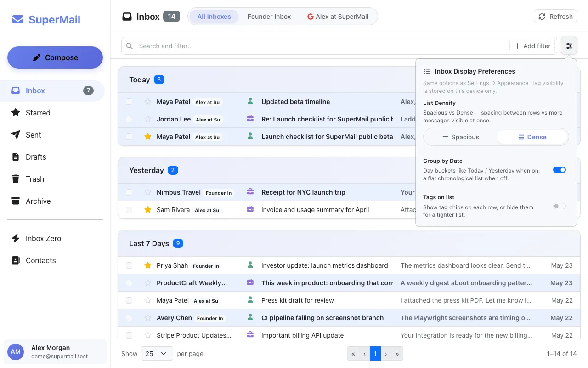Open the Investor update: launch metrics dashboard email

tap(325, 265)
